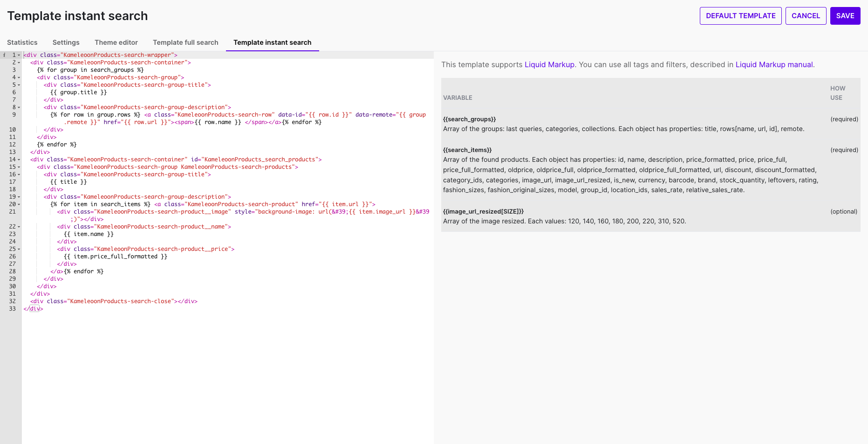This screenshot has width=868, height=444.
Task: Collapse the group-title div on line 5
Action: 19,85
